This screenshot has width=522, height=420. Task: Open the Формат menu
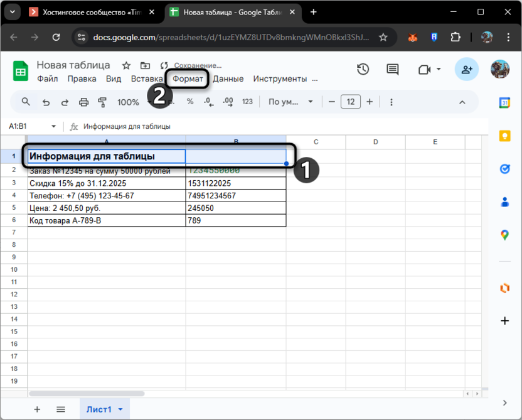click(x=188, y=78)
